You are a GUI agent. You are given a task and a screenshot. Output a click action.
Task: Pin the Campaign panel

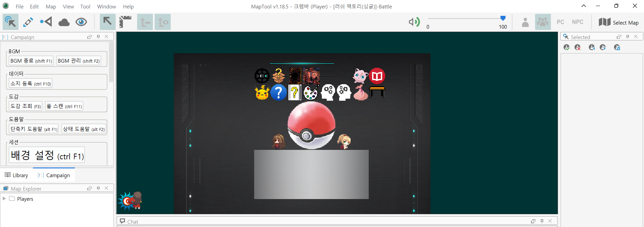point(98,37)
